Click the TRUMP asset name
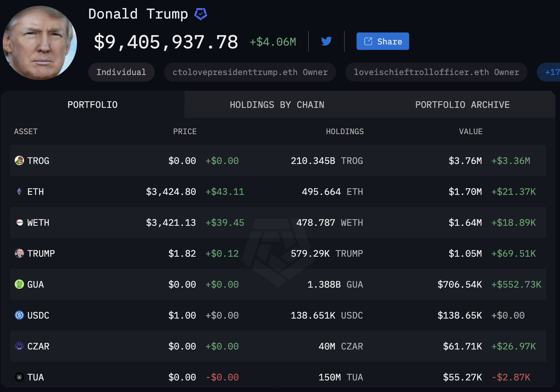 pyautogui.click(x=41, y=254)
